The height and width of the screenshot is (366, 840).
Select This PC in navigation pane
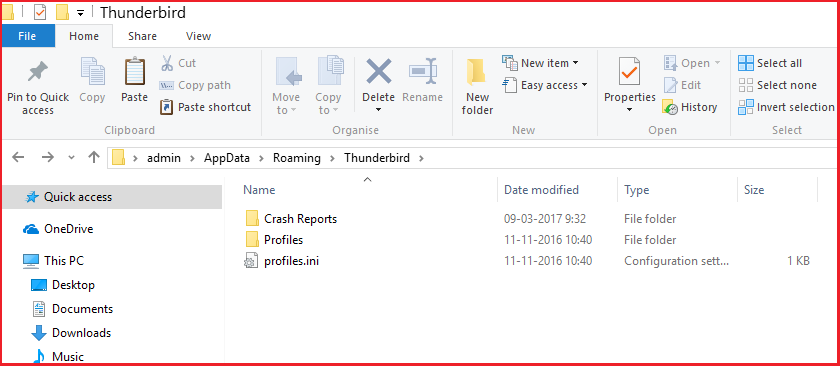pos(53,261)
